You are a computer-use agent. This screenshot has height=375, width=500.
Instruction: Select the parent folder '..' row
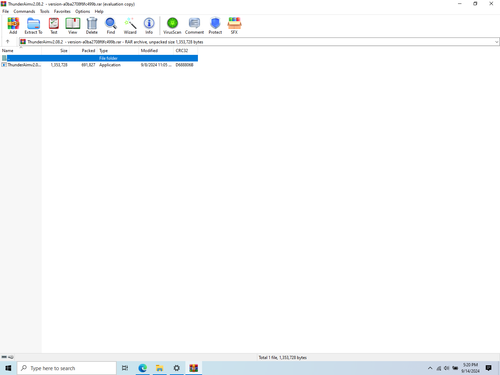click(99, 58)
